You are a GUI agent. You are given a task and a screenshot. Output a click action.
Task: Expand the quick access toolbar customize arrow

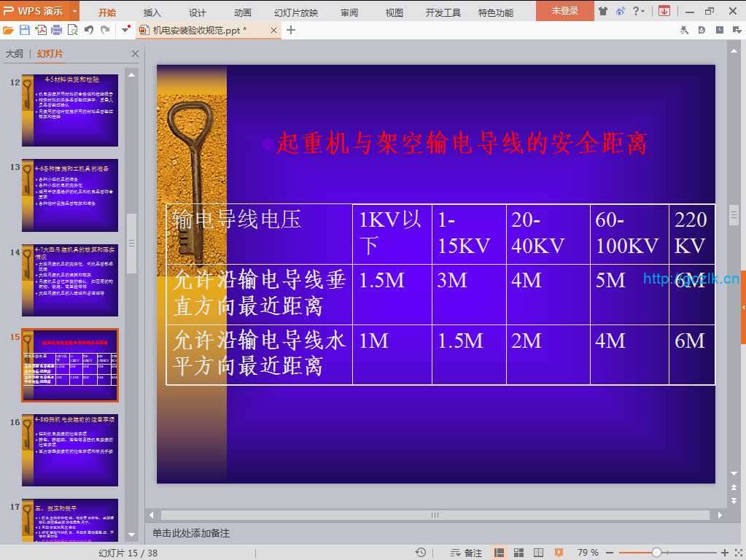(x=126, y=30)
